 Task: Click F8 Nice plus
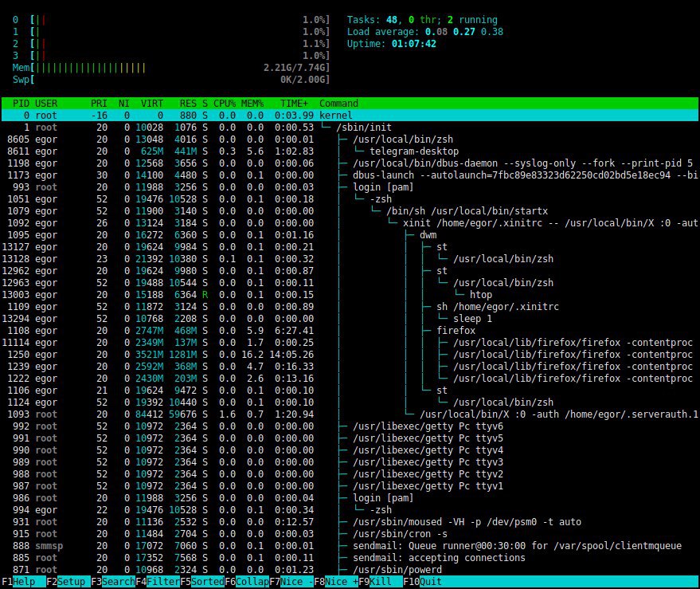tap(336, 581)
